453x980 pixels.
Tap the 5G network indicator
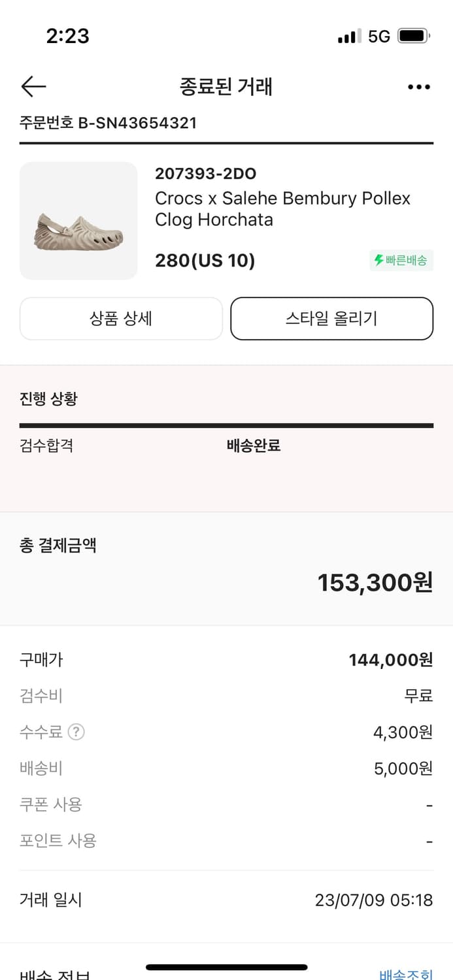click(x=379, y=37)
